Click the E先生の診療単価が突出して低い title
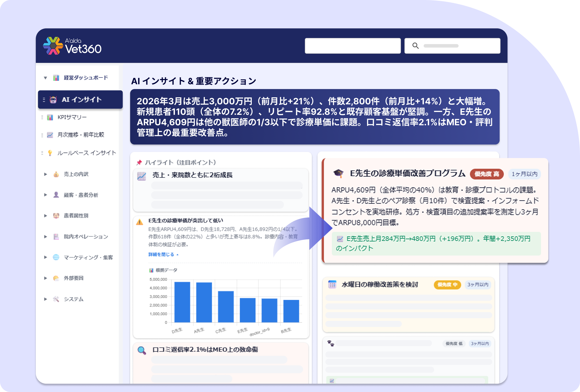The image size is (580, 392). (186, 220)
